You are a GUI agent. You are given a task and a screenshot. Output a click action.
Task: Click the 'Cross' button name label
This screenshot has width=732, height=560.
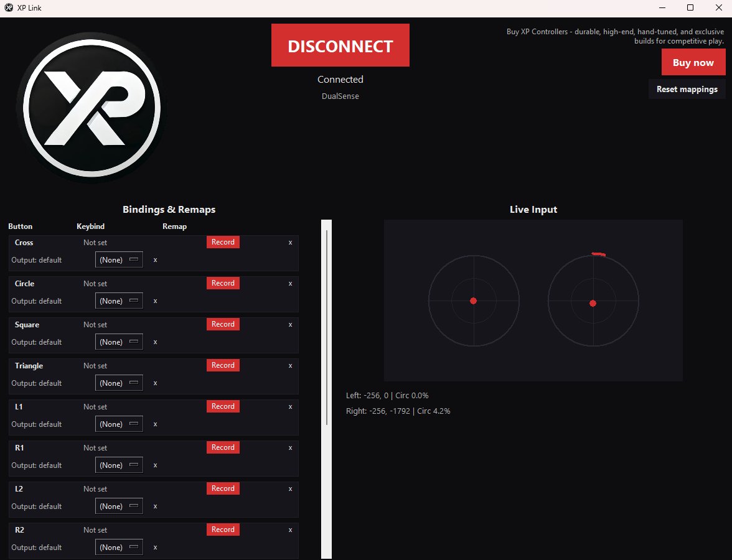(x=24, y=243)
